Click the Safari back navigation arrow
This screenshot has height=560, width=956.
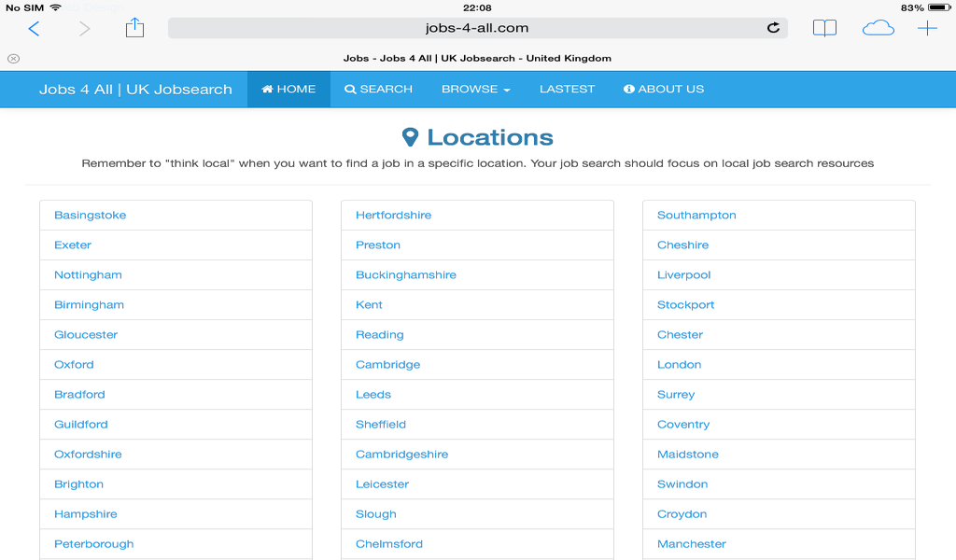click(34, 28)
